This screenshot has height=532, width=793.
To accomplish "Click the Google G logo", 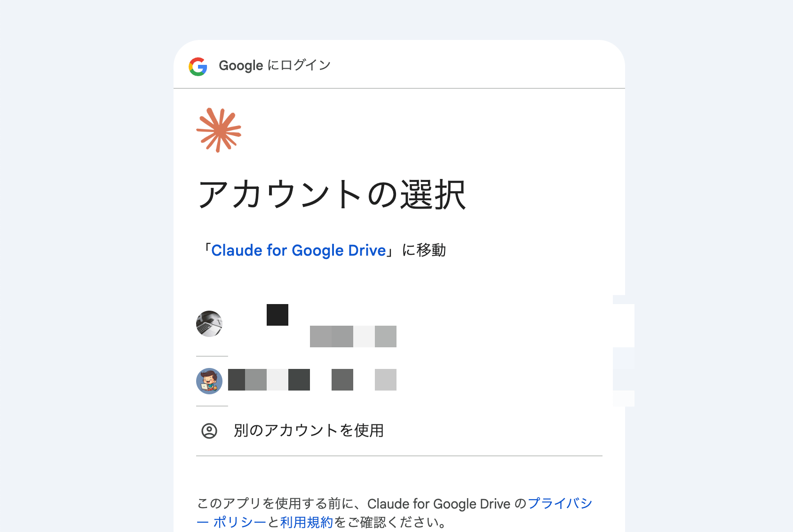I will [x=198, y=66].
